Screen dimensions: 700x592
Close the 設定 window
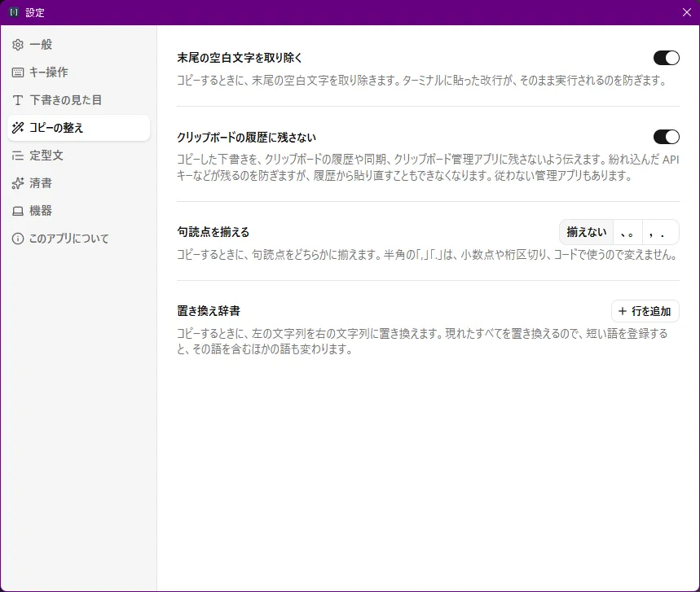tap(687, 12)
